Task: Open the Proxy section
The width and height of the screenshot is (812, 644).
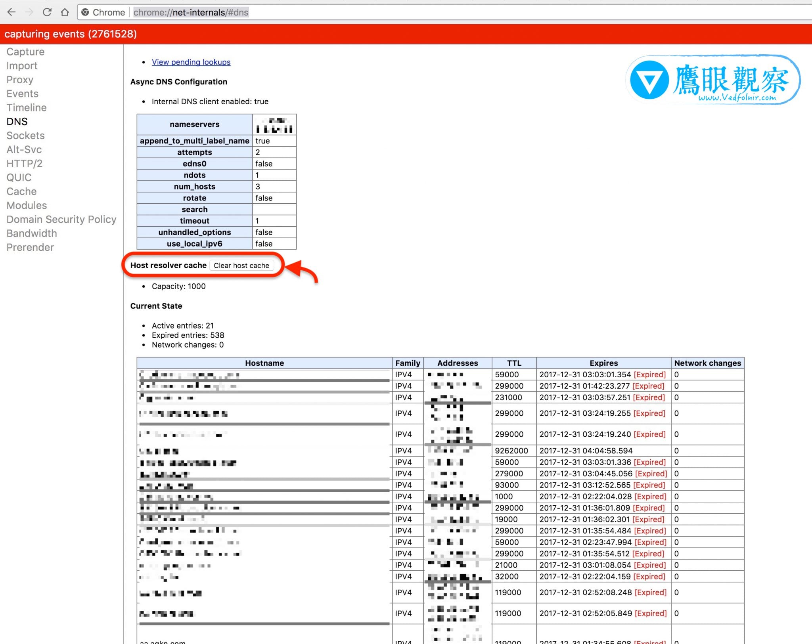Action: (20, 80)
